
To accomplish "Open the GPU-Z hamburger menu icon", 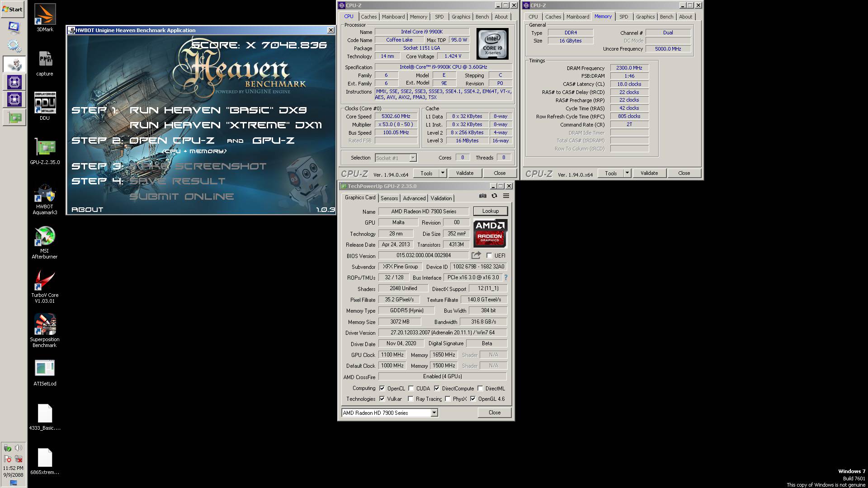I will click(x=506, y=196).
